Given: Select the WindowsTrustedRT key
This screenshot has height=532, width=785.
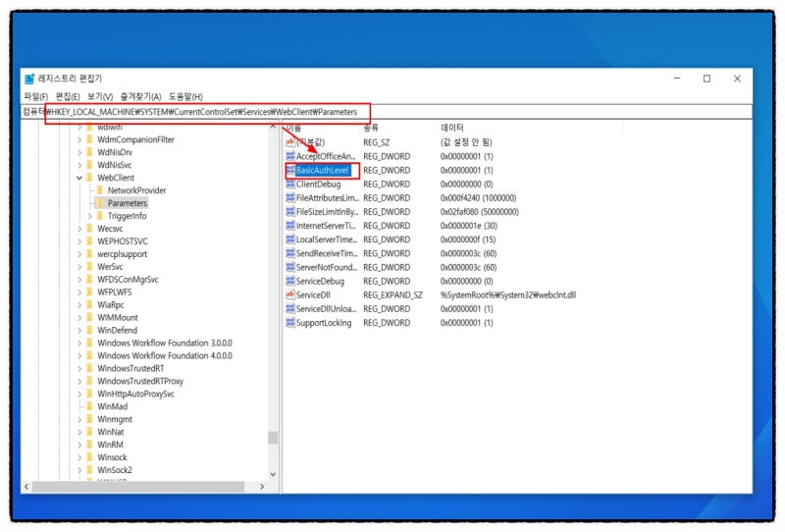Looking at the screenshot, I should tap(131, 368).
